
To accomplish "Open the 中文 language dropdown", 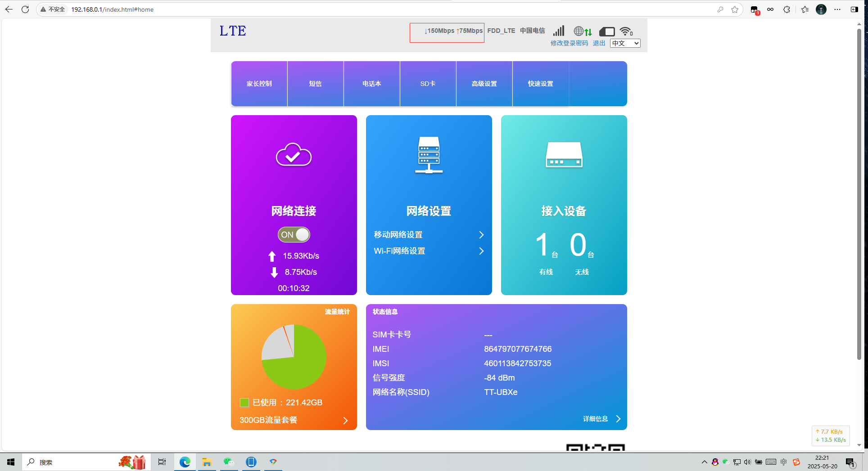I will click(625, 43).
